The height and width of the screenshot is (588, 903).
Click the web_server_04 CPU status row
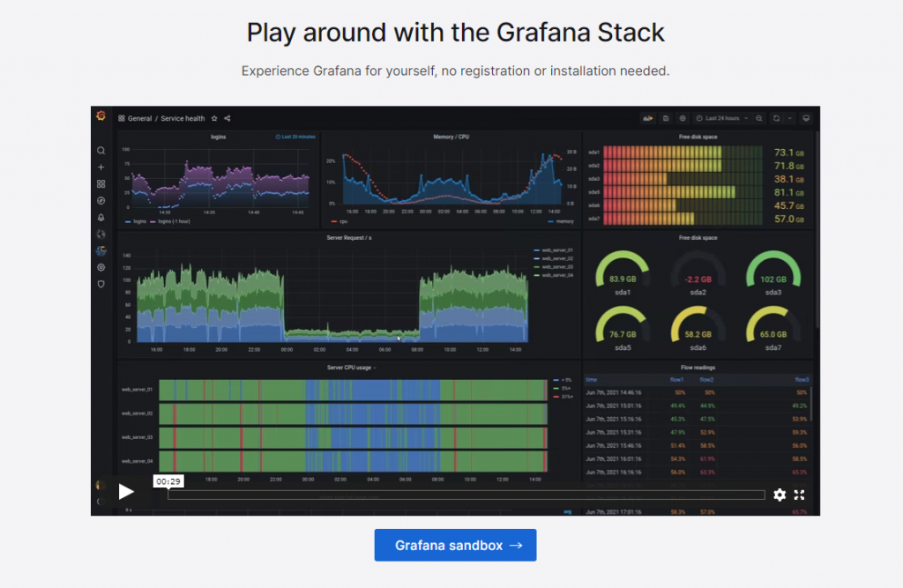(x=353, y=461)
